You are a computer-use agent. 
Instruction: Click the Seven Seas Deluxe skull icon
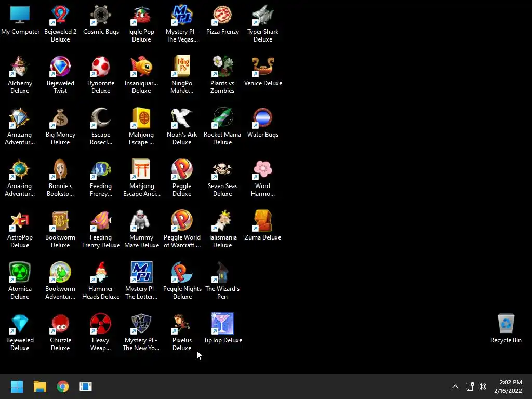(x=222, y=169)
